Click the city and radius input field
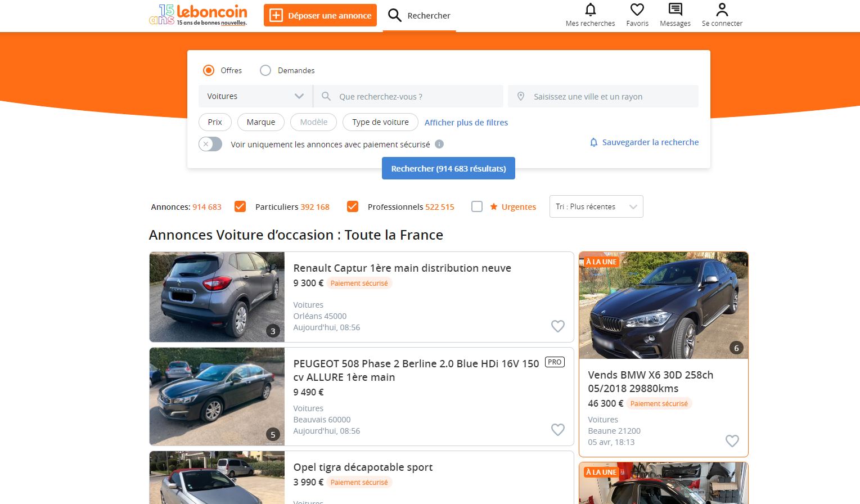860x504 pixels. pos(603,96)
